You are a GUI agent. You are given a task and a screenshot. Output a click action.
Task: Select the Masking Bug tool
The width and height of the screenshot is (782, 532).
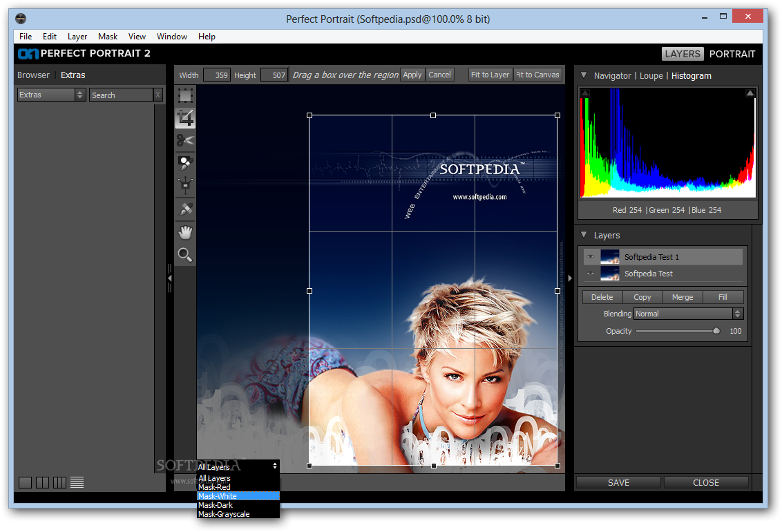click(x=185, y=185)
